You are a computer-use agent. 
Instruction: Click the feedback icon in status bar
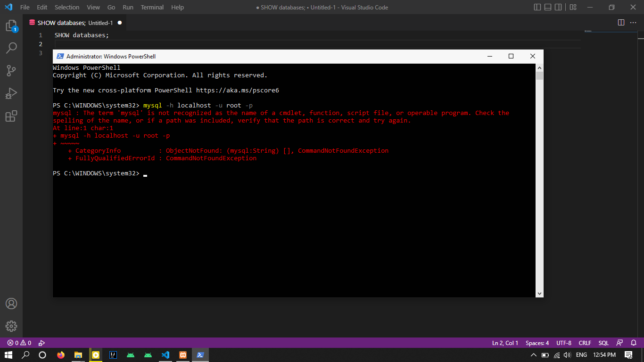(619, 343)
